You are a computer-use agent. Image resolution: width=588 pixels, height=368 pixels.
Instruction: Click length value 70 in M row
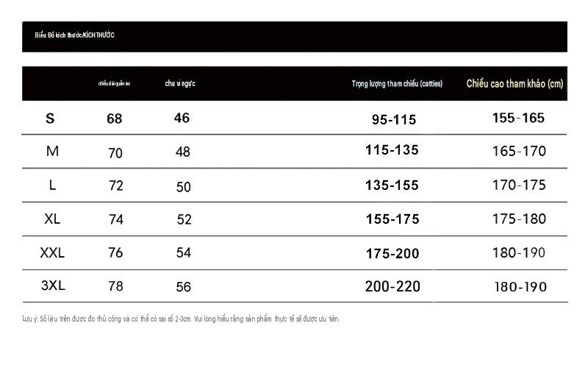pos(115,153)
